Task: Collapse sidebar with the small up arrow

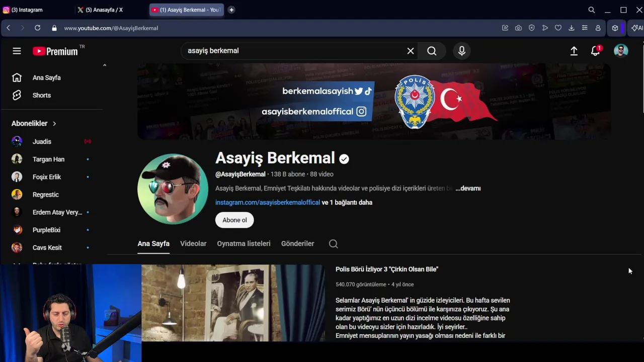Action: (105, 65)
